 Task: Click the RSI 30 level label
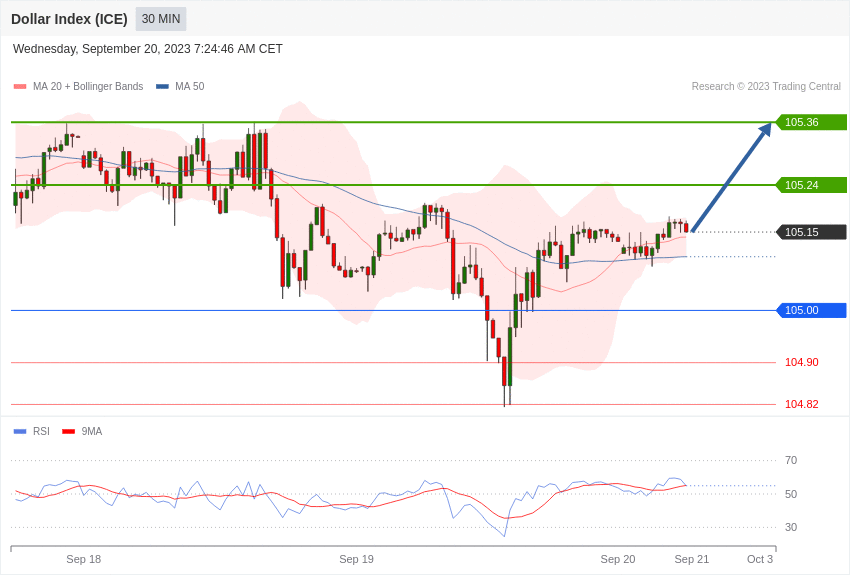coord(791,527)
